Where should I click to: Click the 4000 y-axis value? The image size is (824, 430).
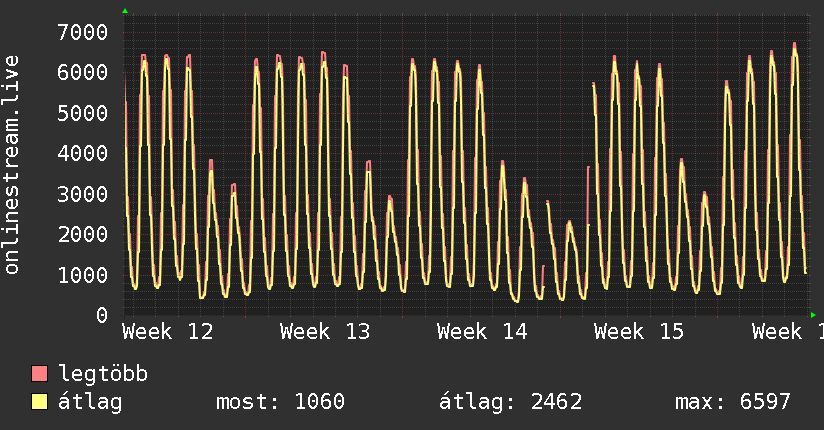tap(83, 153)
